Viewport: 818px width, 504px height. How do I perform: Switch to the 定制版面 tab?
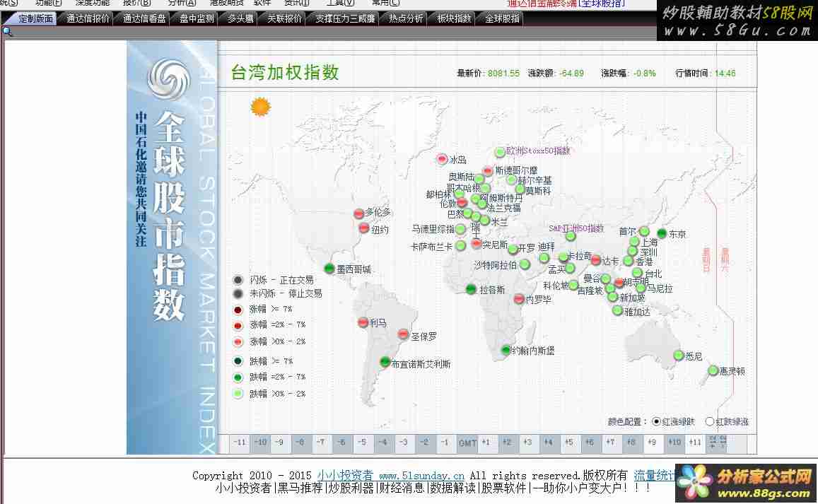(x=35, y=19)
